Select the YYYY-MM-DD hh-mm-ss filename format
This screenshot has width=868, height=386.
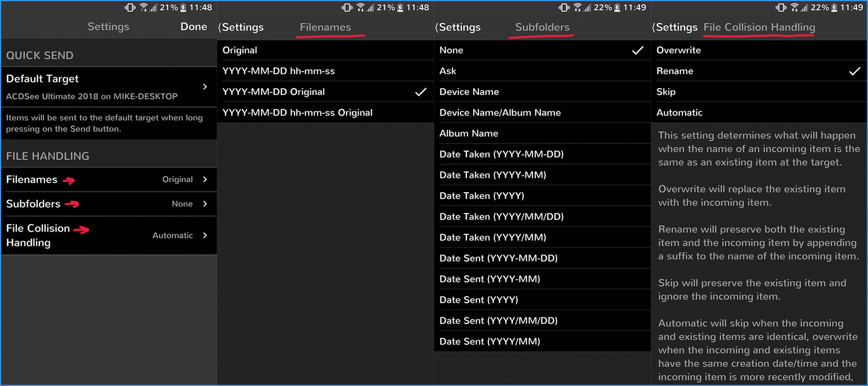pyautogui.click(x=278, y=71)
